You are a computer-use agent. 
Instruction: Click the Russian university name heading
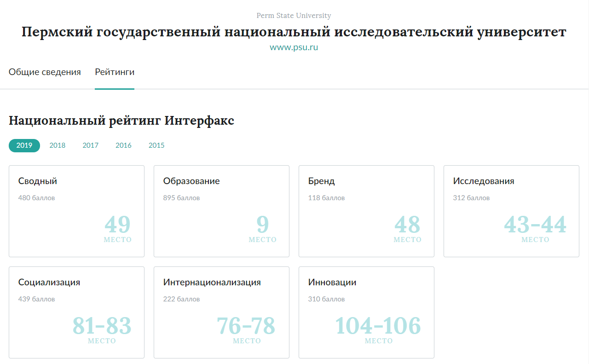[294, 32]
